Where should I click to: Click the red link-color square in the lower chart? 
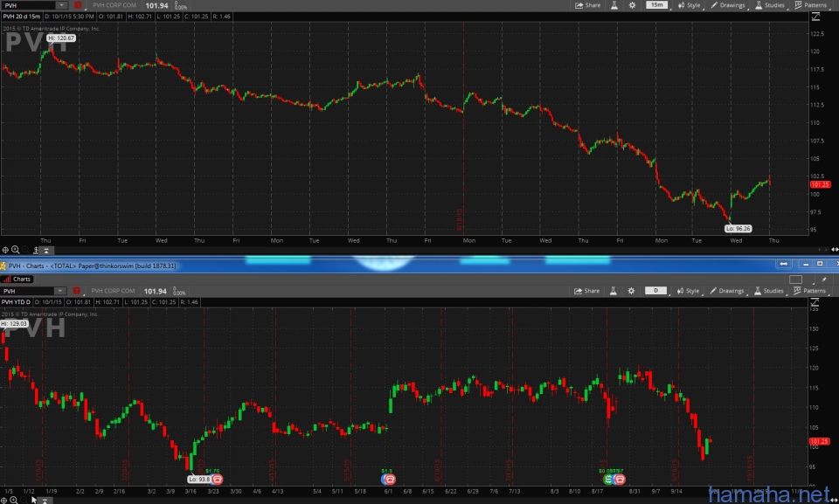(x=76, y=291)
